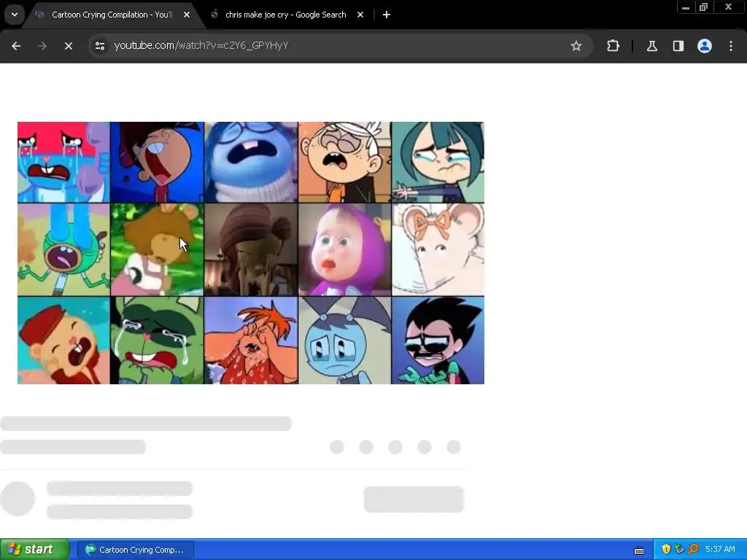View site information icon in address bar

click(100, 46)
